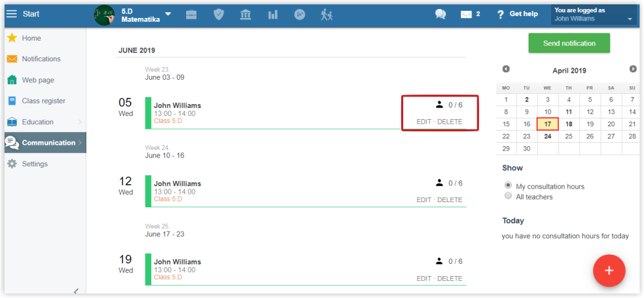Click John Williams name on June 05 entry
Image resolution: width=644 pixels, height=298 pixels.
coord(178,106)
